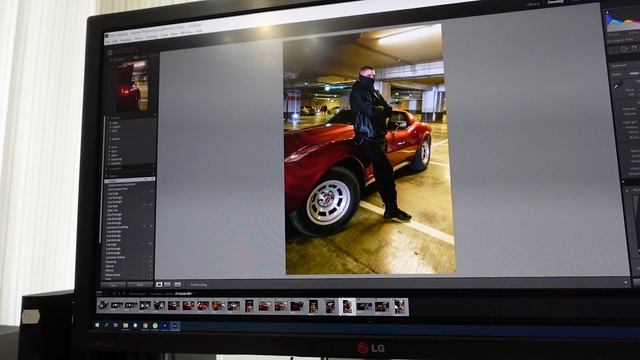
Task: Open the Develop menu in the menu bar
Action: [126, 40]
